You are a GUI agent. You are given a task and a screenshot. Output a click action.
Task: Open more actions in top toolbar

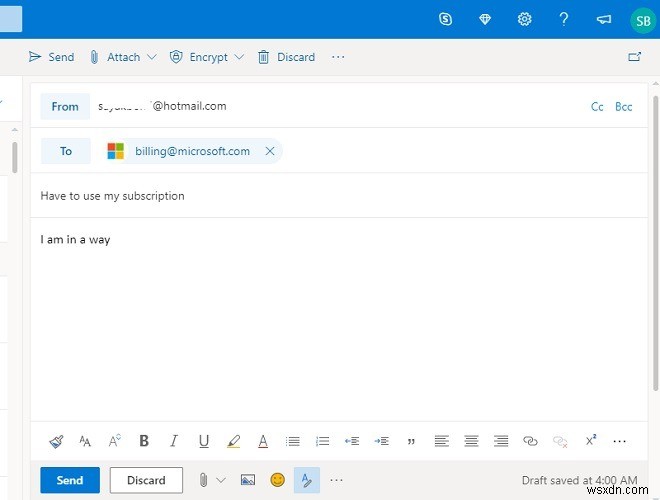(338, 57)
